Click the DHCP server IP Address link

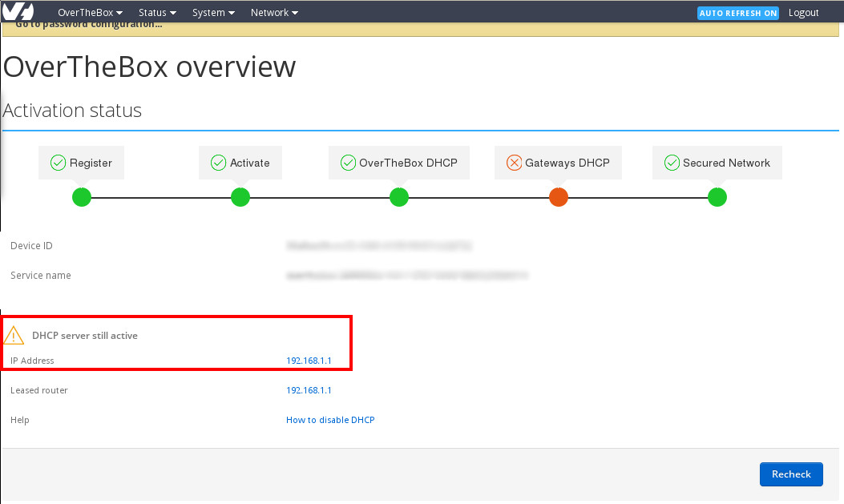(309, 361)
